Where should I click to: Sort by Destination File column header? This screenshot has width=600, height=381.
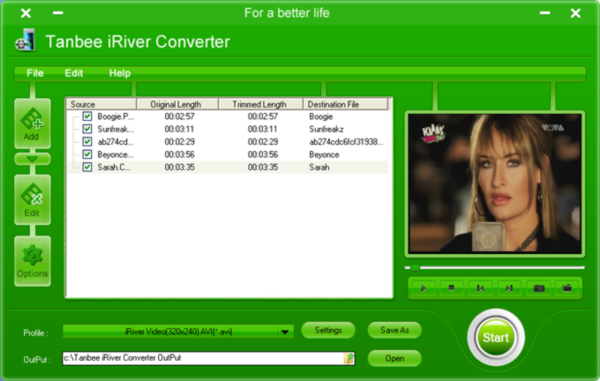346,104
